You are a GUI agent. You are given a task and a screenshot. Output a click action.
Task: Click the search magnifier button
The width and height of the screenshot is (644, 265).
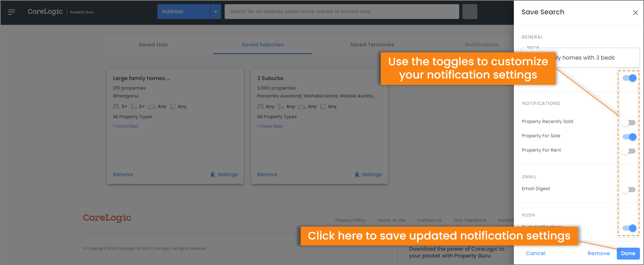[x=470, y=12]
